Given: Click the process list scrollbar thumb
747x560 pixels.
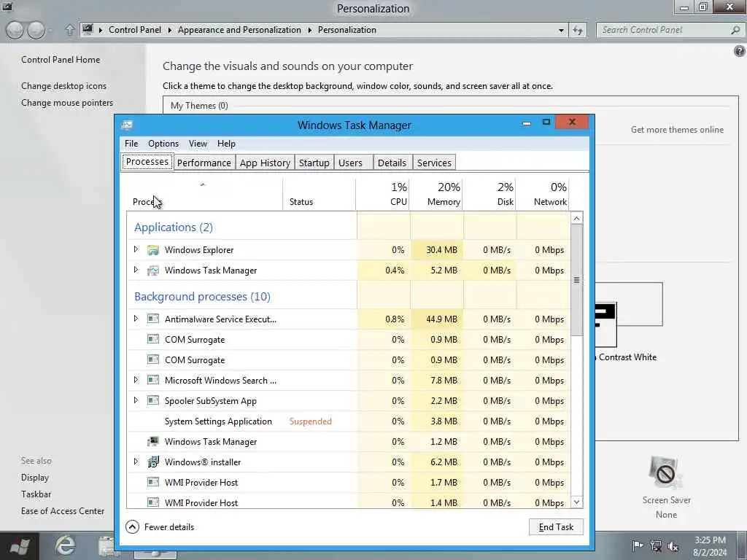Looking at the screenshot, I should coord(576,280).
